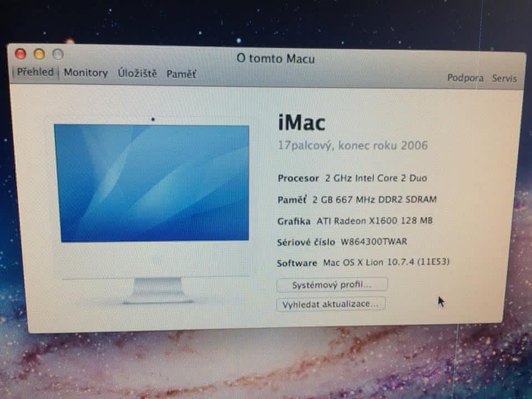Minimize window with the yellow button
532x399 pixels.
click(39, 54)
